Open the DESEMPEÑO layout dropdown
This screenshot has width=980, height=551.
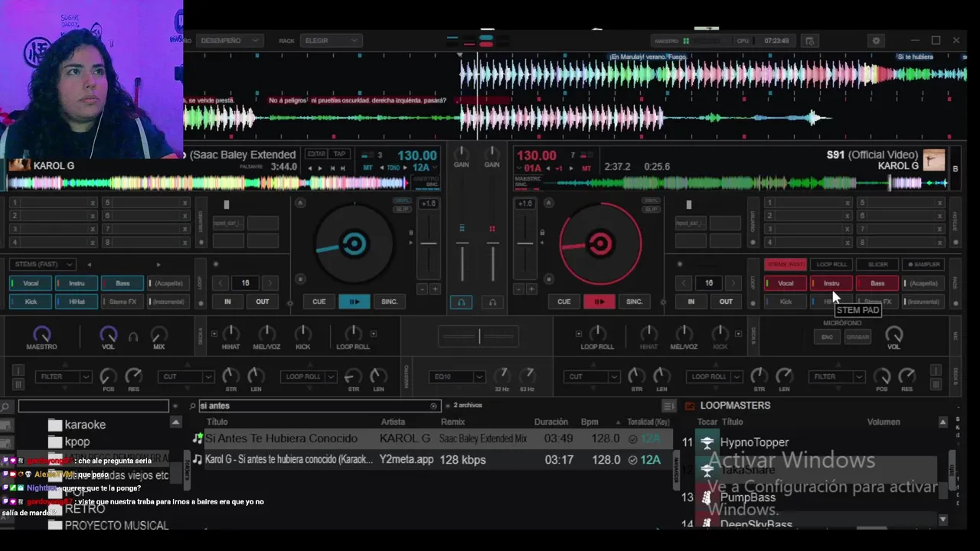230,41
